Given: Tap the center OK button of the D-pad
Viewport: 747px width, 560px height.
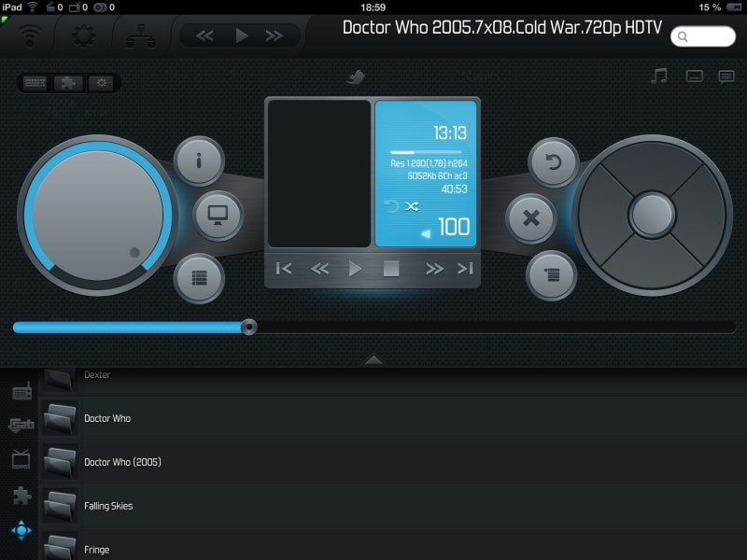Looking at the screenshot, I should point(652,215).
